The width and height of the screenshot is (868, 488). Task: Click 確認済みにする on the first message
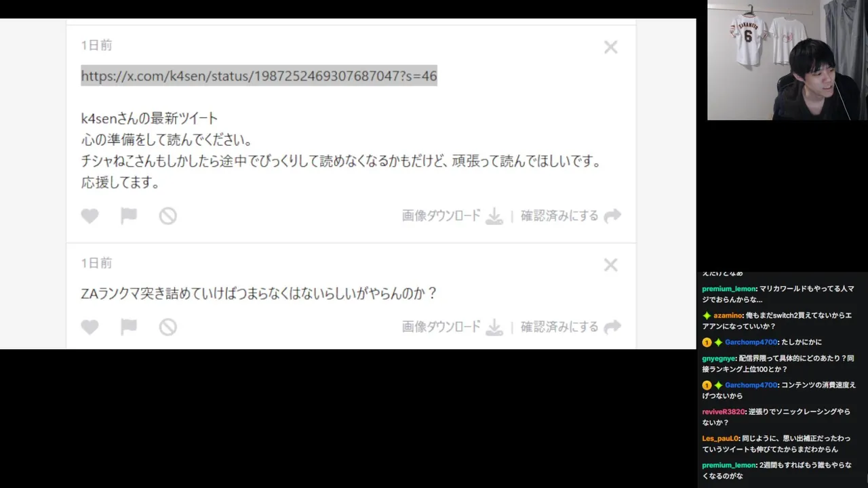[559, 216]
